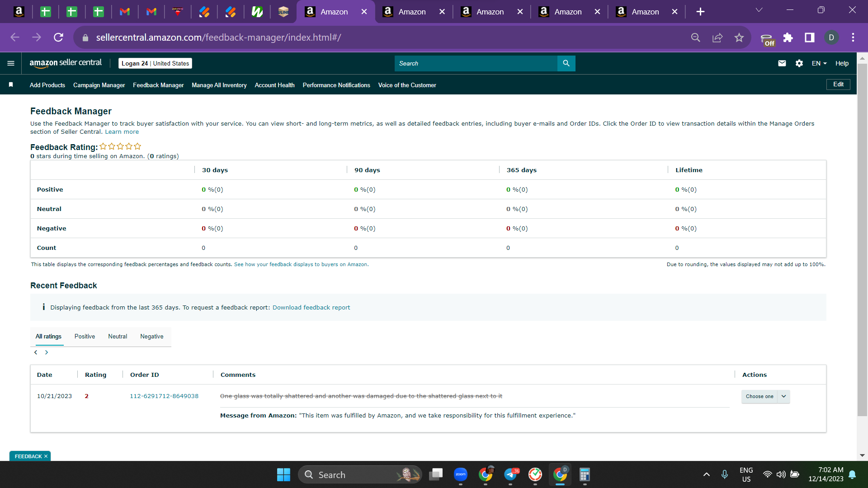Open the Settings gear in Seller Central
This screenshot has width=868, height=488.
799,63
